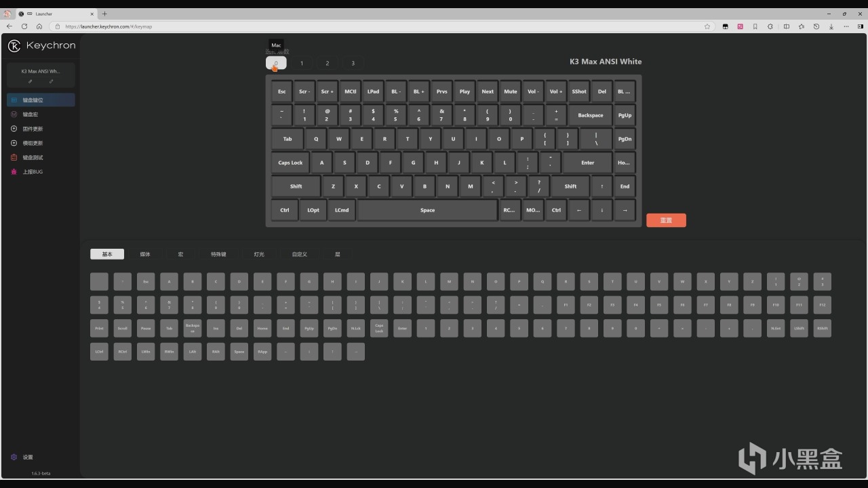Select the Space bar on the keyboard layout
This screenshot has height=488, width=868.
(427, 210)
